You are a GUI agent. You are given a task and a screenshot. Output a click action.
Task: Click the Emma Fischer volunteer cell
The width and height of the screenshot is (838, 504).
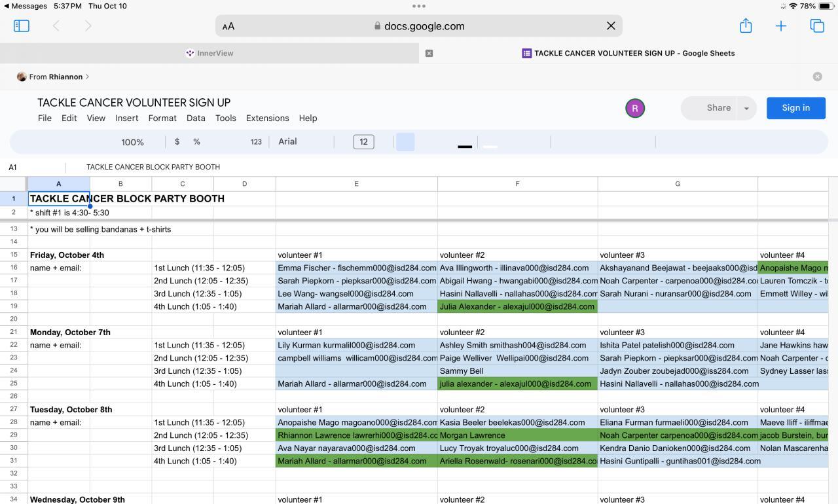[357, 268]
